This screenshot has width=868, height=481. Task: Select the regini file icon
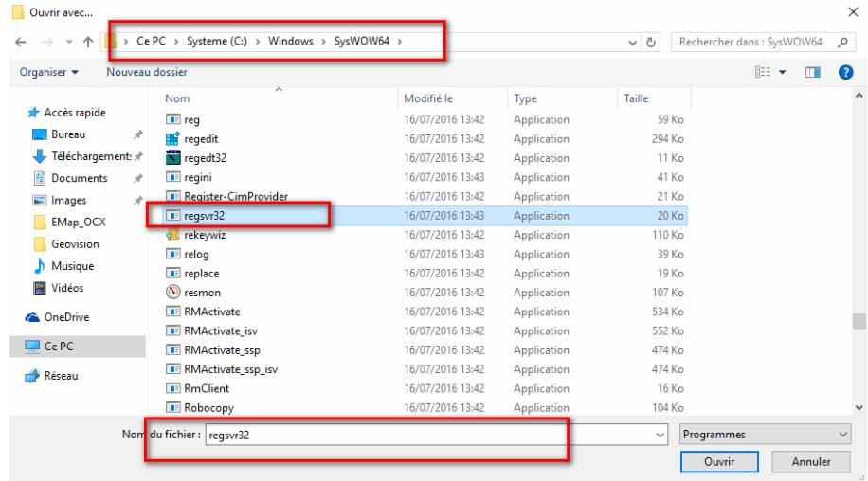click(173, 177)
